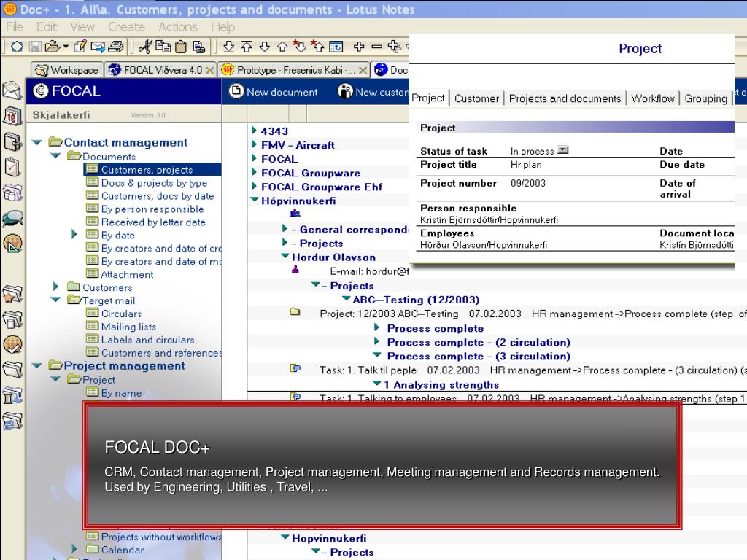The height and width of the screenshot is (560, 747).
Task: Open the Actions menu
Action: click(x=178, y=27)
